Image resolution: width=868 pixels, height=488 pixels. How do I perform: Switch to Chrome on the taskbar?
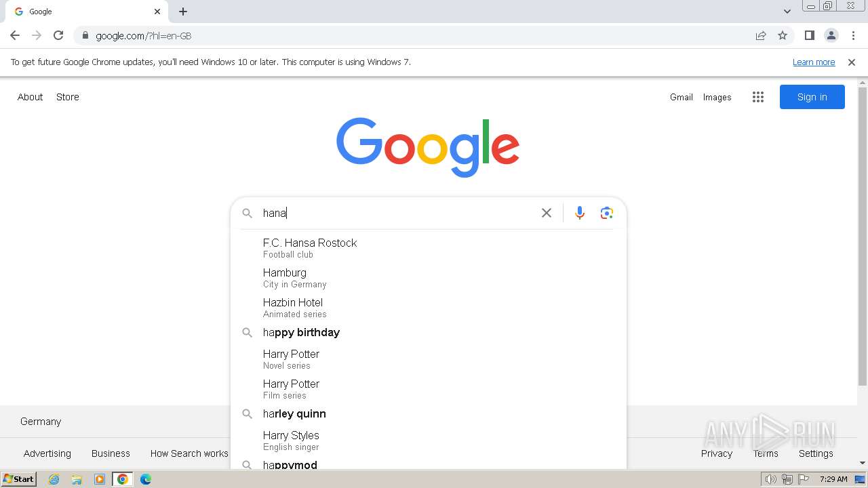point(122,479)
